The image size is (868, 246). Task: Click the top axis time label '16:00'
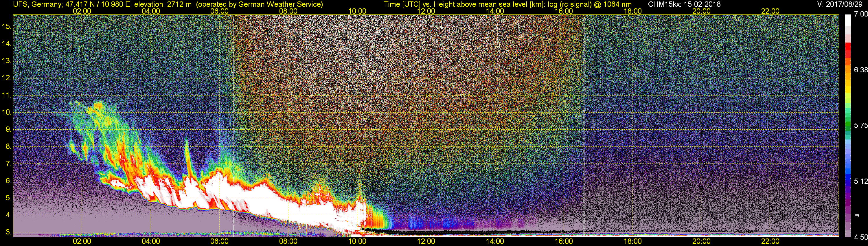[564, 11]
